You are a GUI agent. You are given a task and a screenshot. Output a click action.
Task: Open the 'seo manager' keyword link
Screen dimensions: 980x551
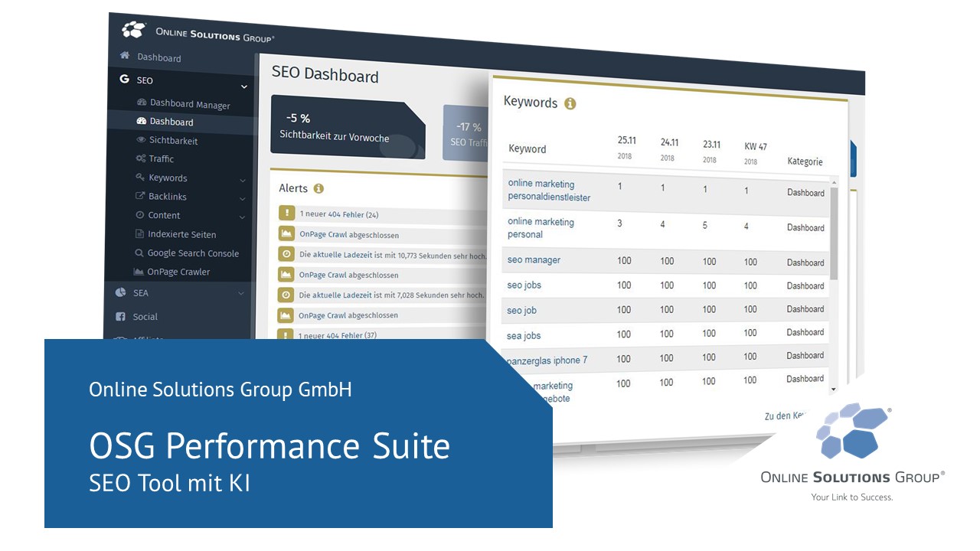[534, 260]
